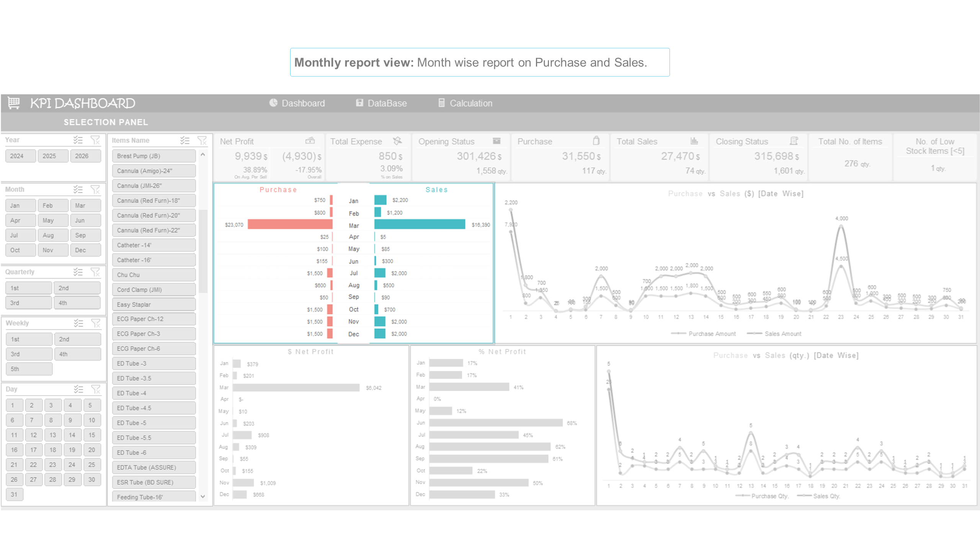Image resolution: width=980 pixels, height=551 pixels.
Task: Click the save disk icon beside DataBase
Action: [359, 103]
